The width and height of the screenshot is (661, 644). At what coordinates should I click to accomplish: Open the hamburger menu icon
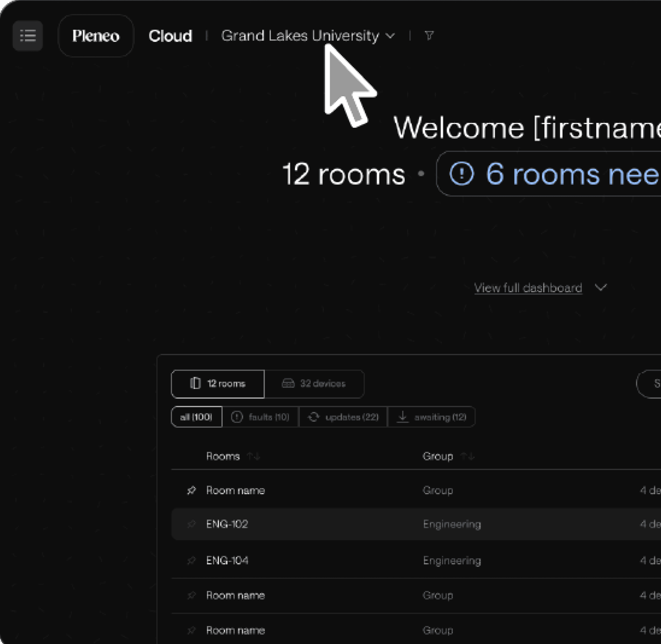point(28,36)
